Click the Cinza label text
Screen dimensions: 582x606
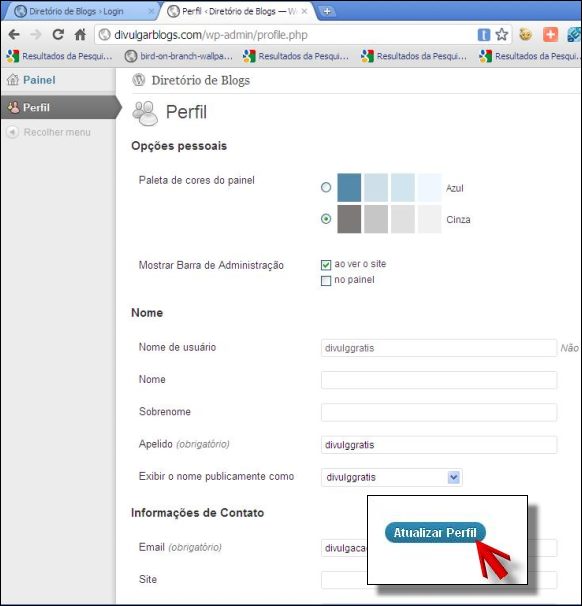tap(458, 220)
